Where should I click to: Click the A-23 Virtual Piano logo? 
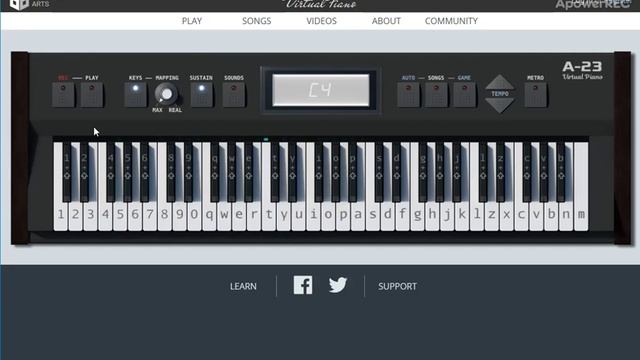(582, 70)
